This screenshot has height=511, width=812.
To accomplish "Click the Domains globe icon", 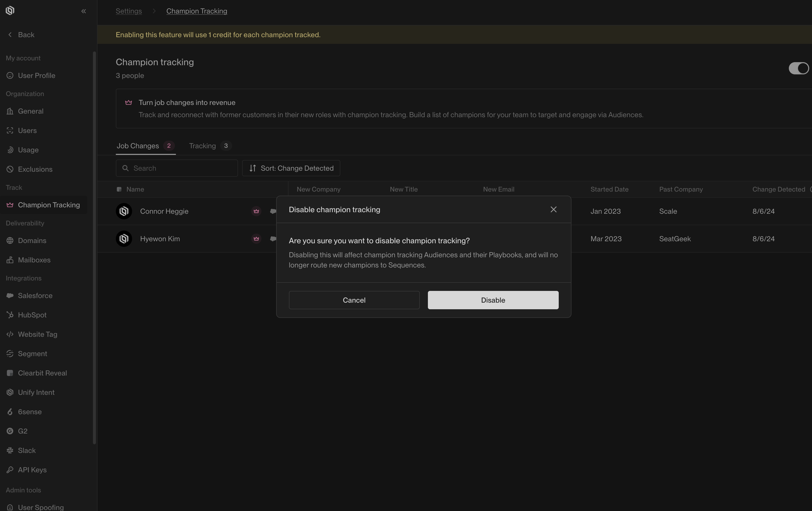I will pyautogui.click(x=10, y=241).
